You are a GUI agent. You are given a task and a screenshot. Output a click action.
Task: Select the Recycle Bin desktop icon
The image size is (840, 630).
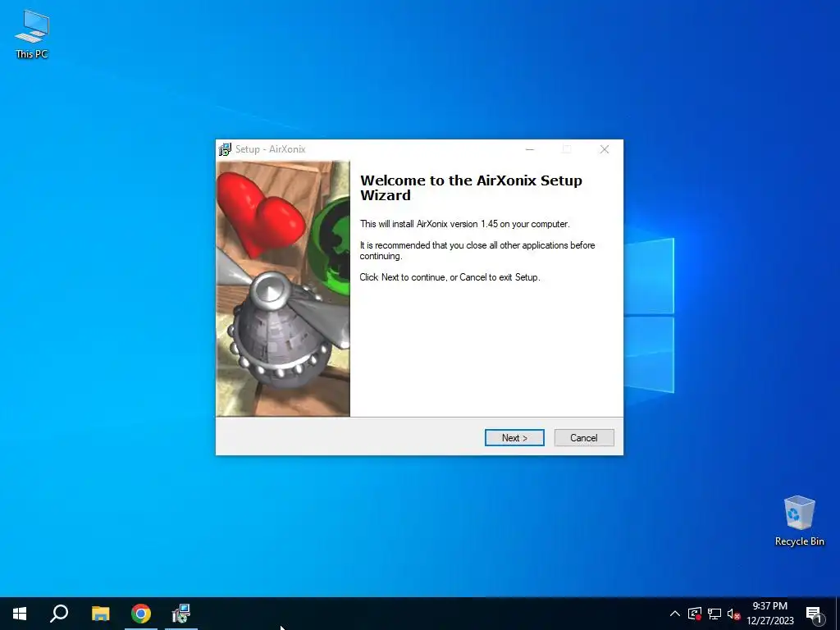[x=799, y=521]
